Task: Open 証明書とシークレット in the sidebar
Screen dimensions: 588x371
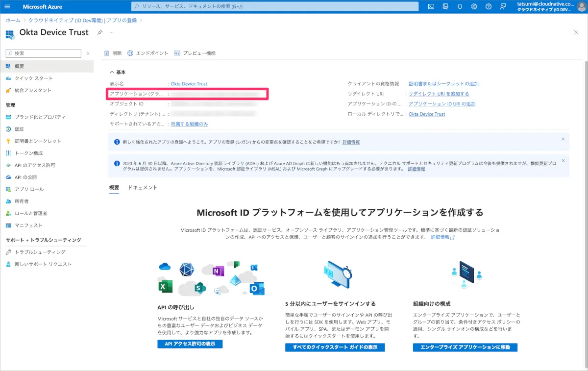Action: 38,141
